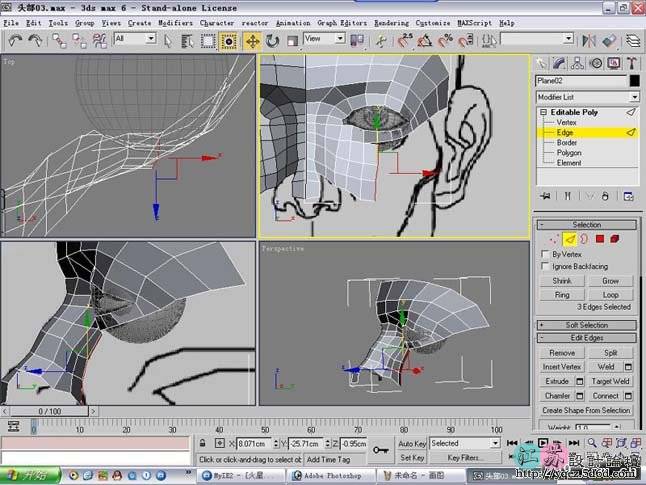The image size is (646, 485).
Task: Click the Align tool icon
Action: point(609,40)
